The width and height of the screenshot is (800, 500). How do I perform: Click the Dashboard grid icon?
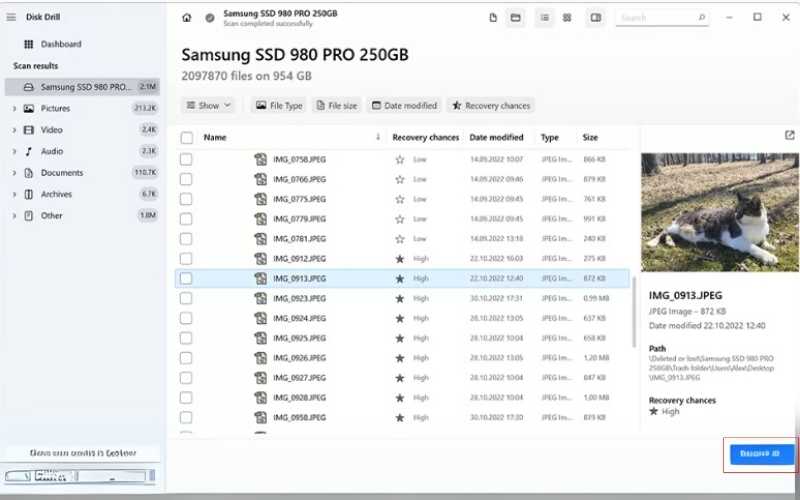coord(29,44)
